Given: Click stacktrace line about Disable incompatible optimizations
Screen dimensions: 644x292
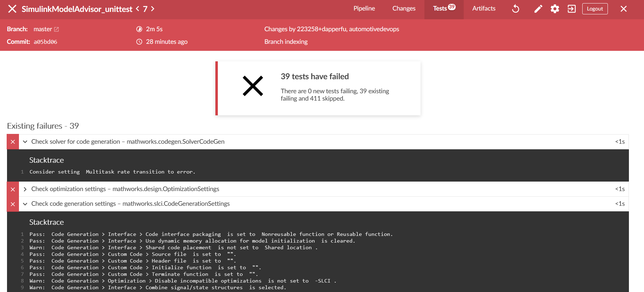Looking at the screenshot, I should pos(183,281).
